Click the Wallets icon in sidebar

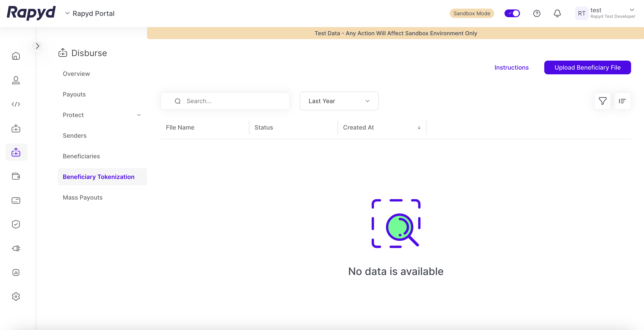pos(16,176)
